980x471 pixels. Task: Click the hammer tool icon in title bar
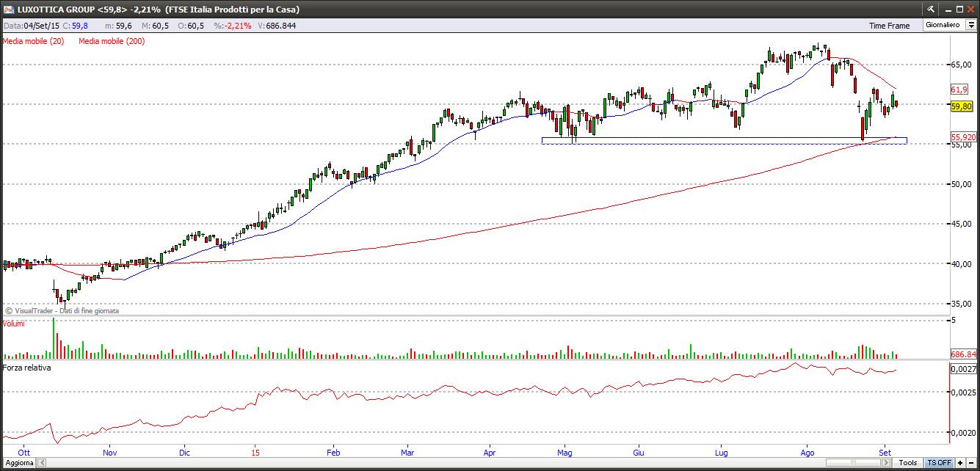(932, 10)
